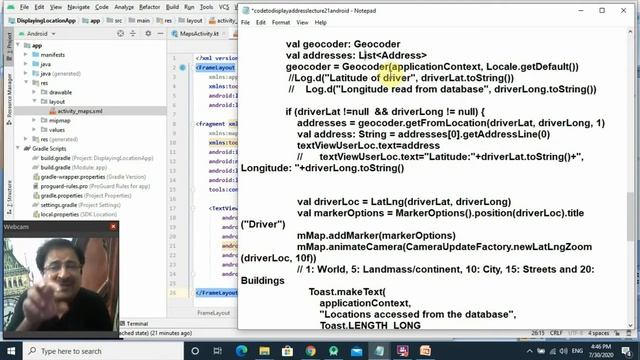Open the Resource Manager side tab
The image size is (640, 360).
tap(9, 99)
